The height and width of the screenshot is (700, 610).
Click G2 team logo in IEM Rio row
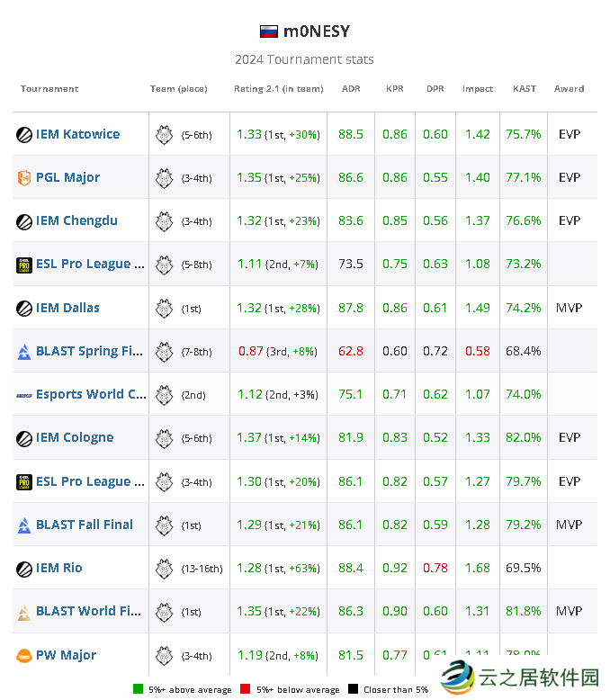coord(164,569)
